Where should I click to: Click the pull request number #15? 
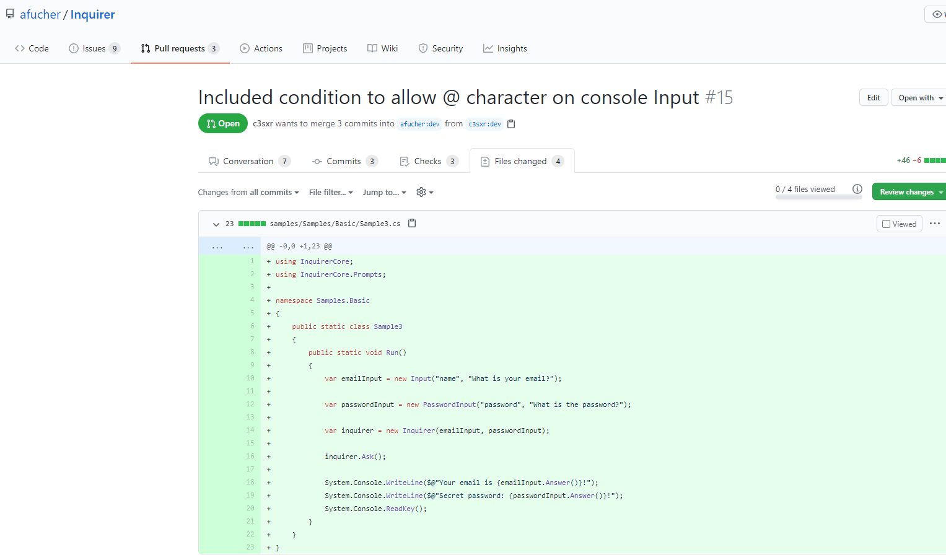(x=719, y=97)
